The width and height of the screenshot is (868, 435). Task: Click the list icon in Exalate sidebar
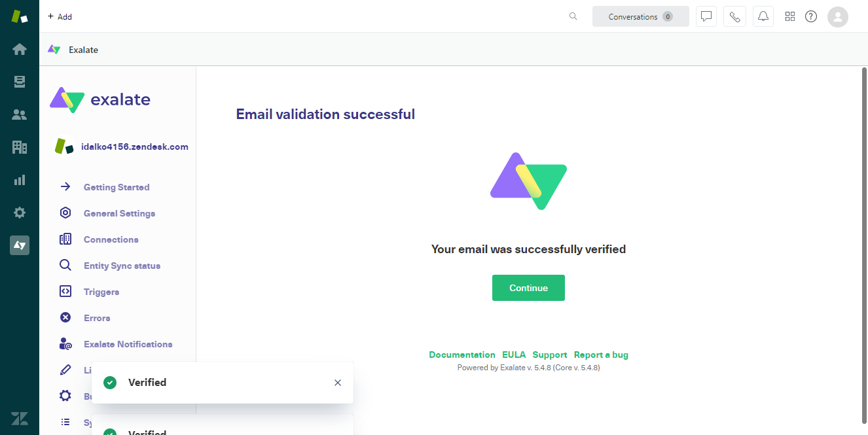[x=65, y=422]
